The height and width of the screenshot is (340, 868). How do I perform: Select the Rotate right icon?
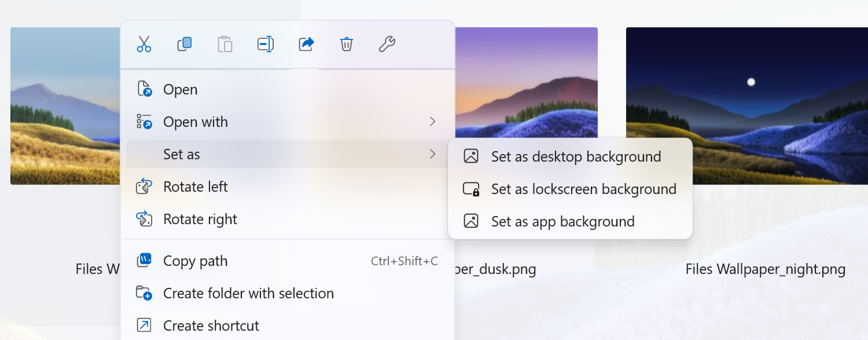(x=144, y=219)
